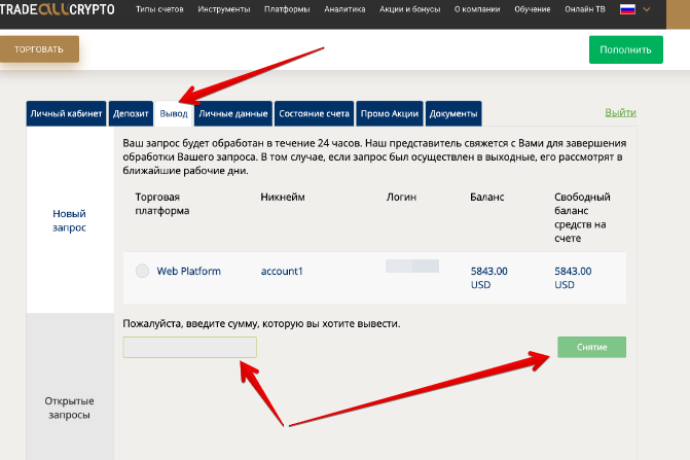Switch to the Личный кабинет tab
690x460 pixels.
[x=66, y=114]
